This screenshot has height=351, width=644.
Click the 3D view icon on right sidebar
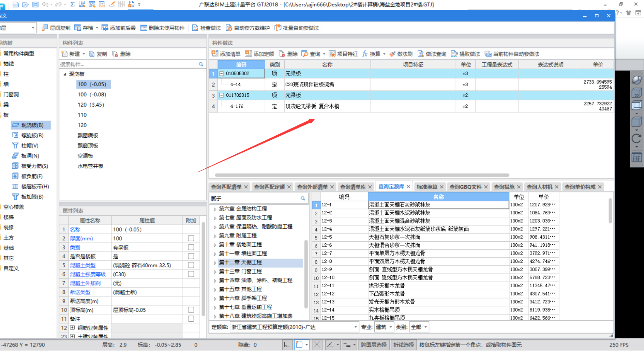(x=636, y=93)
